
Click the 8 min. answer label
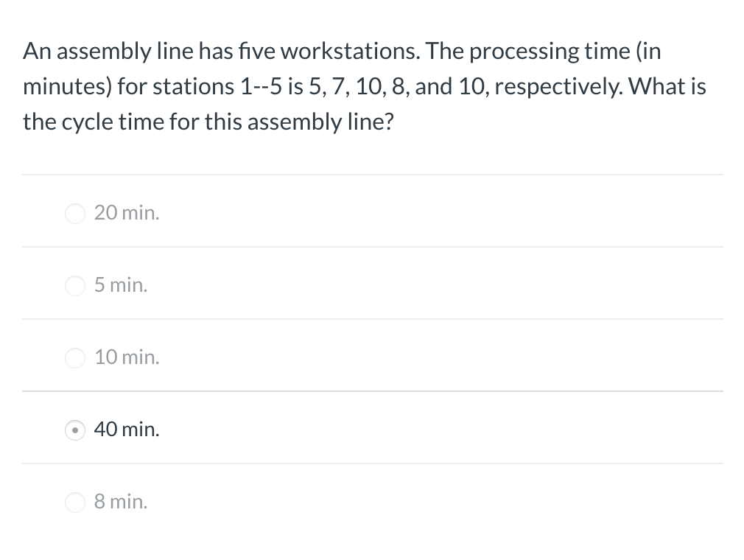pos(120,501)
